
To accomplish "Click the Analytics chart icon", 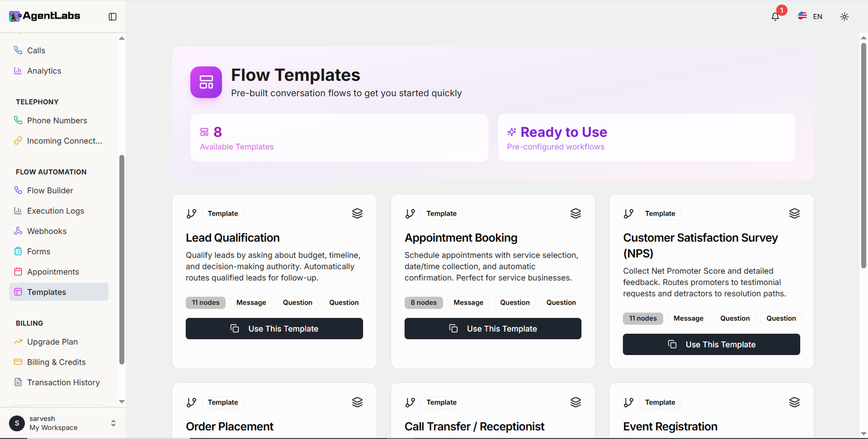I will point(18,70).
